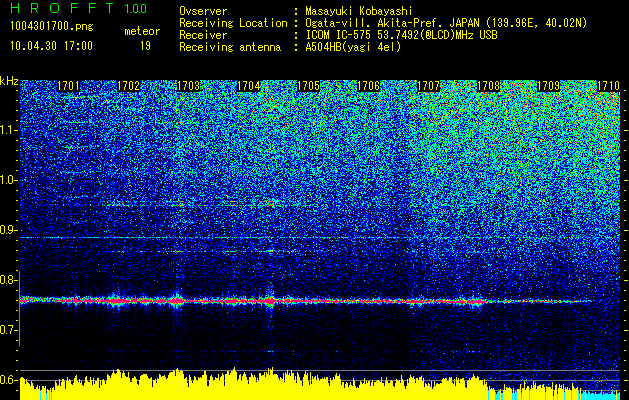The image size is (629, 400).
Task: Click the meteor count value 19
Action: pos(145,46)
